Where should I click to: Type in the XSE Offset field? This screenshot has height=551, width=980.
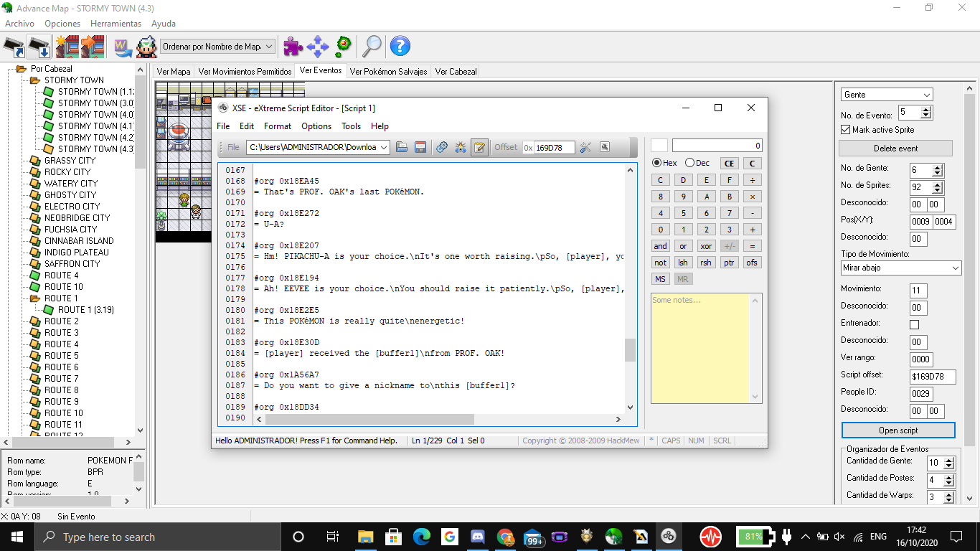tap(556, 147)
